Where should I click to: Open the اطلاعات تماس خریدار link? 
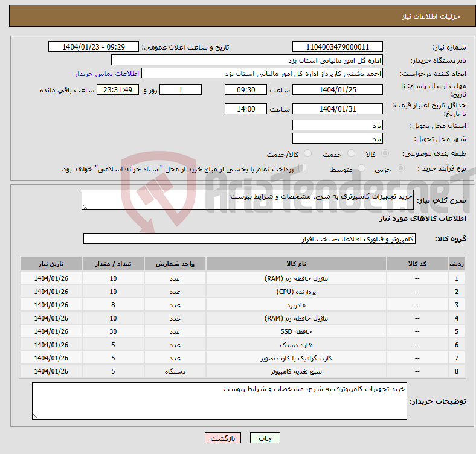107,74
